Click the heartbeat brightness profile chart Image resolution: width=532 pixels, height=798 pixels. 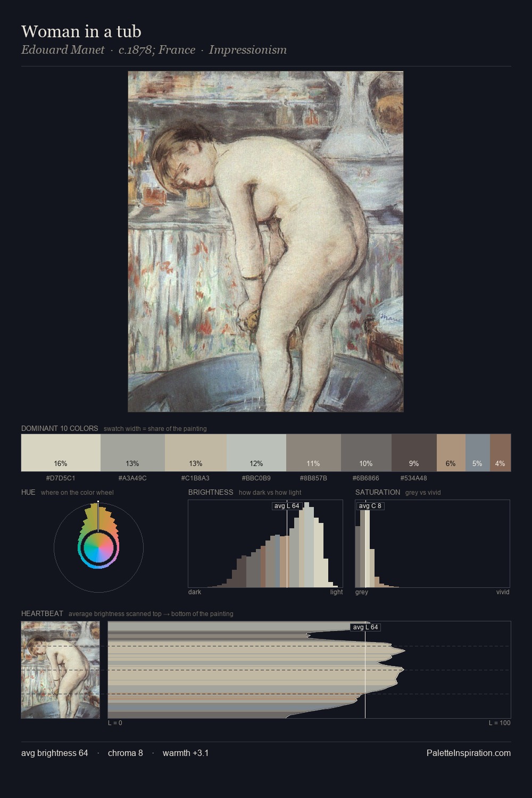click(309, 670)
